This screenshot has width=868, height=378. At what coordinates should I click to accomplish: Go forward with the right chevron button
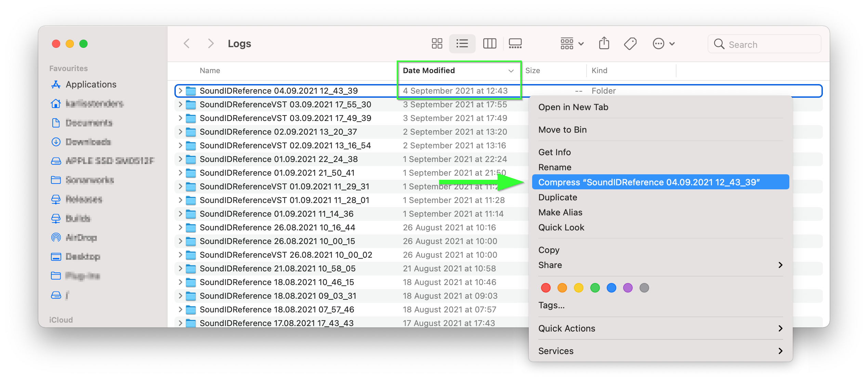pos(211,43)
